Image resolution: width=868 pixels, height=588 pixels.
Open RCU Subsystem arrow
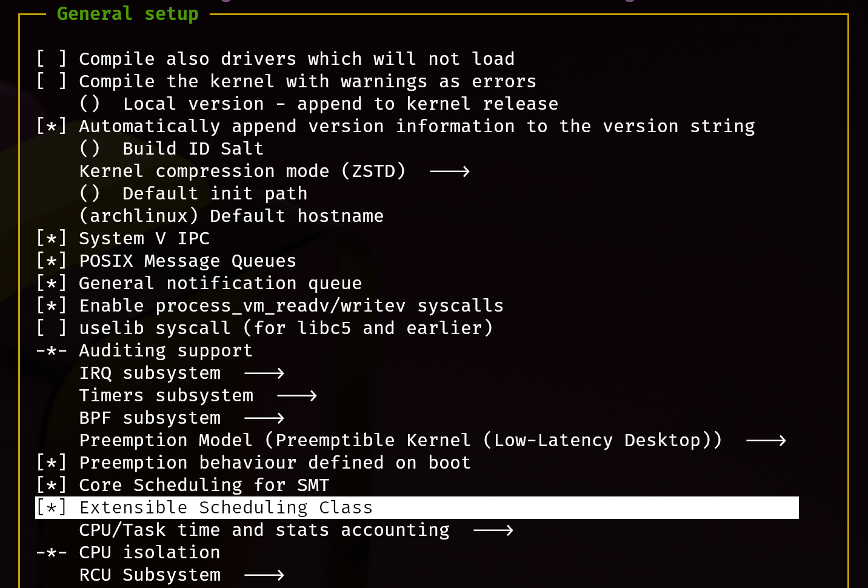pyautogui.click(x=264, y=575)
